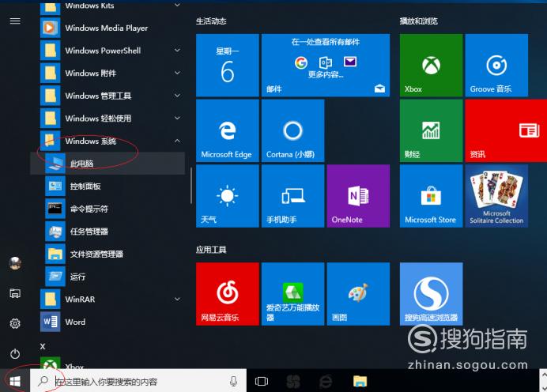547x392 pixels.
Task: Click the hamburger menu icon in Start
Action: (15, 21)
